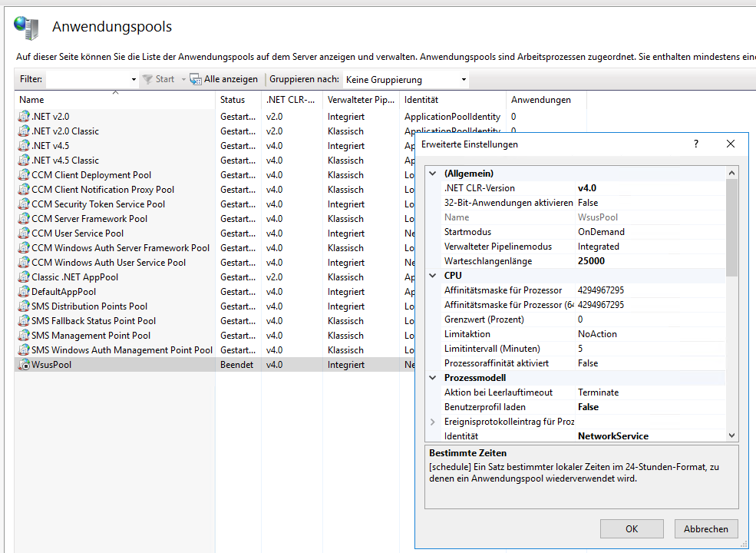756x553 pixels.
Task: Click SMS Distribution Points Pool icon
Action: pos(24,306)
